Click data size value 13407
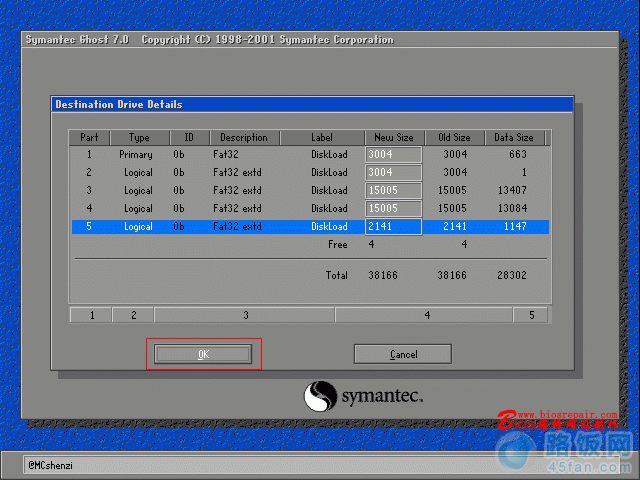The image size is (640, 480). tap(512, 190)
